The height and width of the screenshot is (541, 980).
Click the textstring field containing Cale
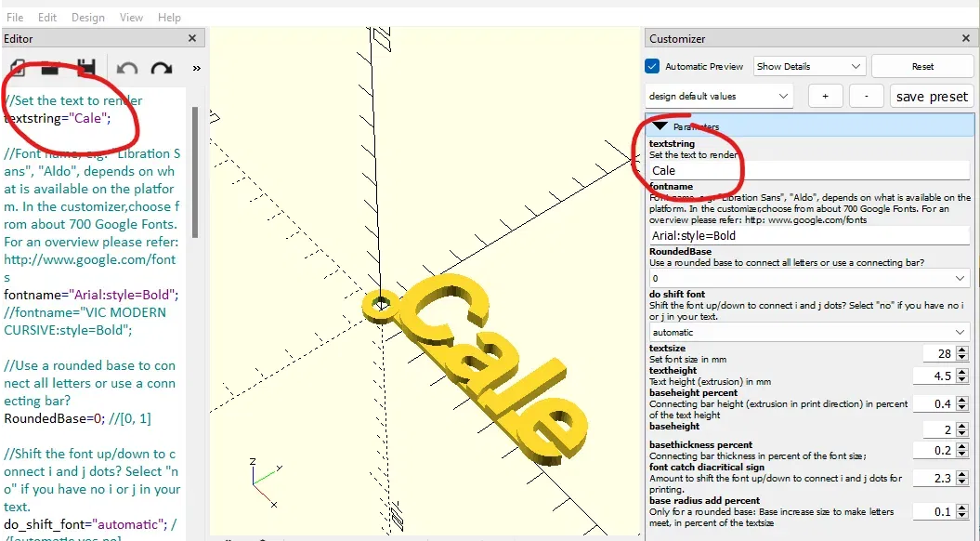pos(809,170)
